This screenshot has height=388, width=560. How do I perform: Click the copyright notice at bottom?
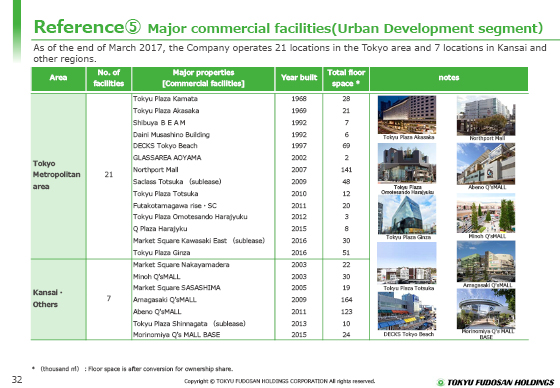[x=280, y=381]
